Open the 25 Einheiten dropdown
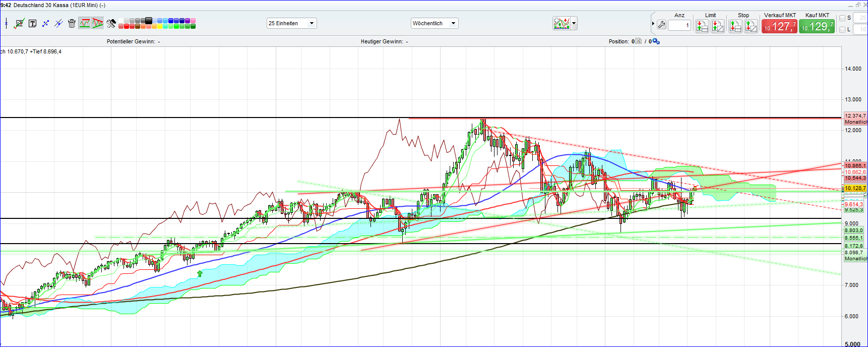Screen dimensions: 868x347 pos(291,23)
